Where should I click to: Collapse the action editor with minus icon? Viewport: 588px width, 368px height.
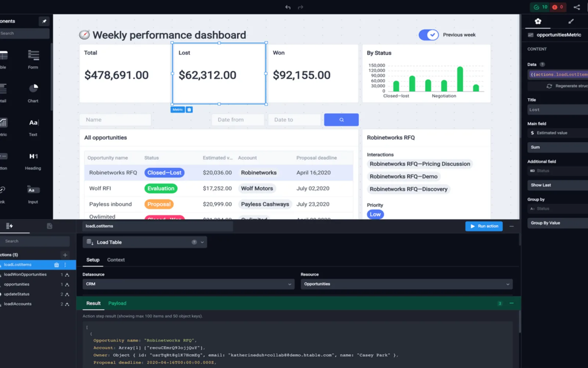point(512,226)
